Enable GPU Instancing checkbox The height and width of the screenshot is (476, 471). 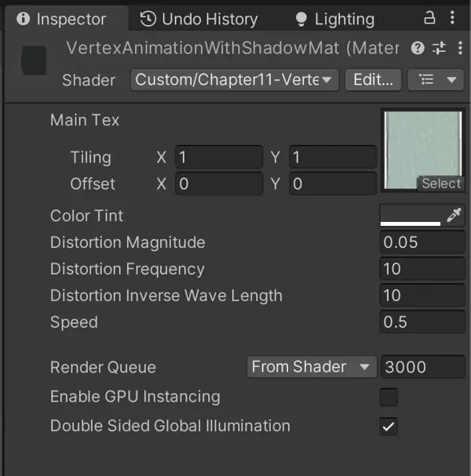click(389, 397)
